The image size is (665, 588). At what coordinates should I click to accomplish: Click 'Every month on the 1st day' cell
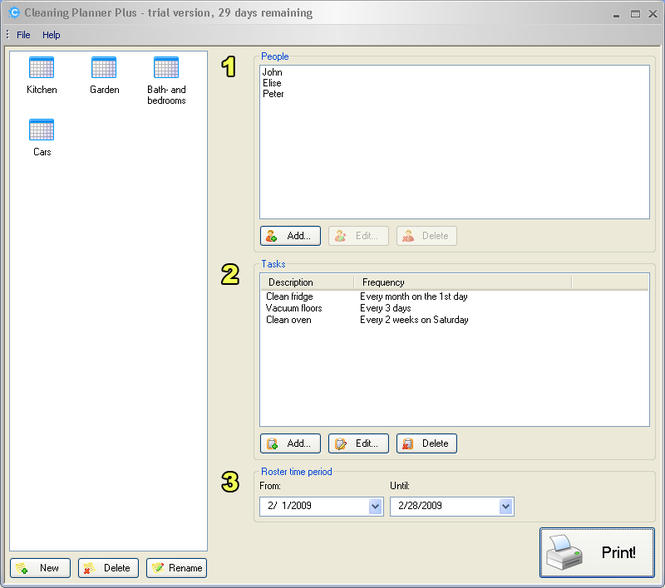pyautogui.click(x=414, y=297)
